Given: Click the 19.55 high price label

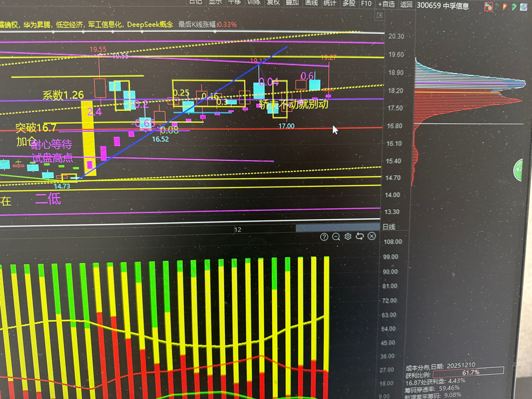Looking at the screenshot, I should point(98,49).
